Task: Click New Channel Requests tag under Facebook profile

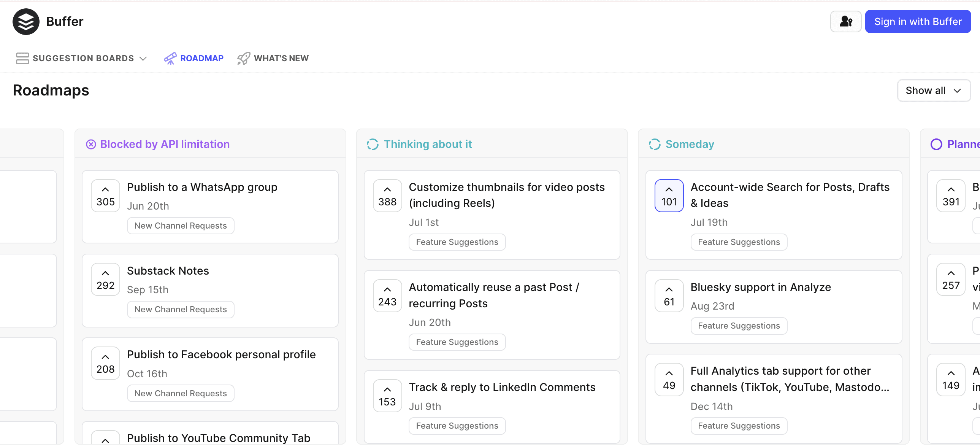Action: [180, 394]
